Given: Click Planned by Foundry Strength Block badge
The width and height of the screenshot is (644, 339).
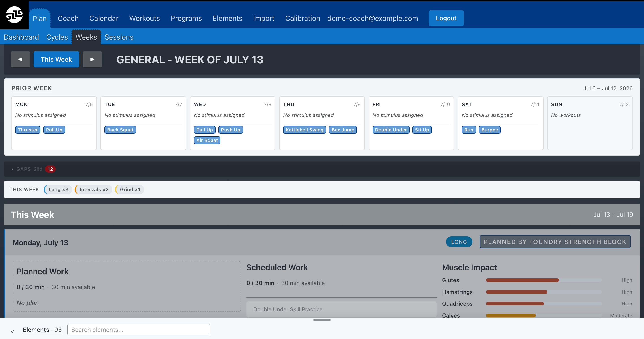Looking at the screenshot, I should [555, 242].
